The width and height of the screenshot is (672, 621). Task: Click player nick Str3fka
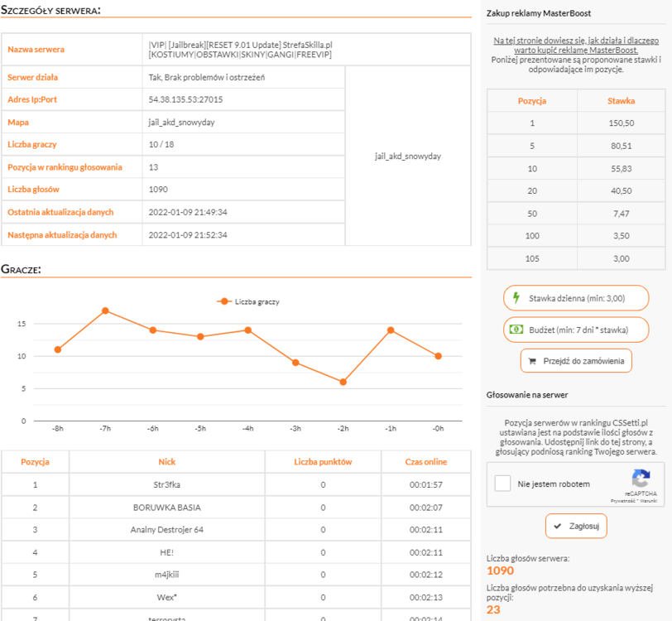166,484
